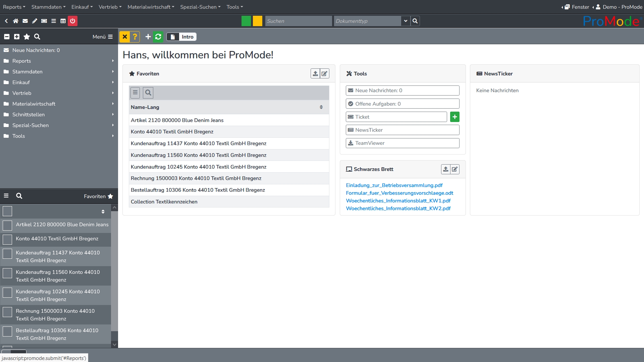Click the pencil edit icon in toolbar
644x362 pixels.
(35, 21)
